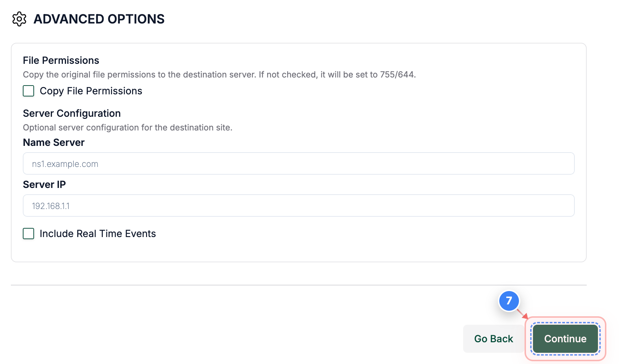Screen dimensions: 619x364
Task: Click the File Permissions section title
Action: point(61,60)
